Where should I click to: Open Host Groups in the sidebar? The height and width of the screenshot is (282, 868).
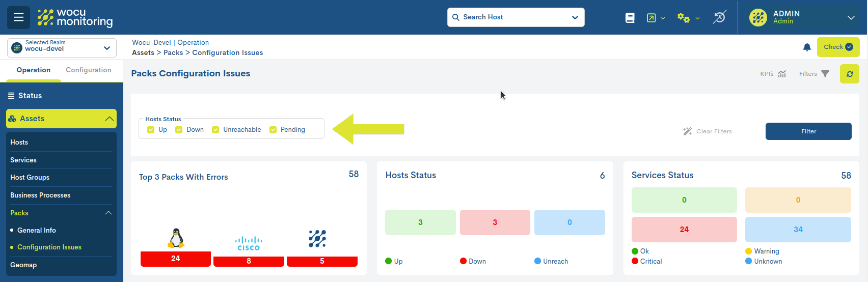30,178
